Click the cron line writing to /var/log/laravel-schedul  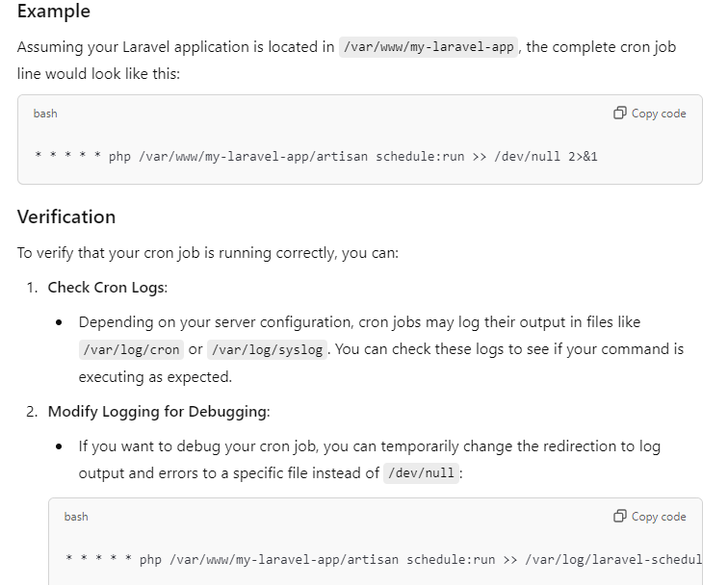(383, 559)
